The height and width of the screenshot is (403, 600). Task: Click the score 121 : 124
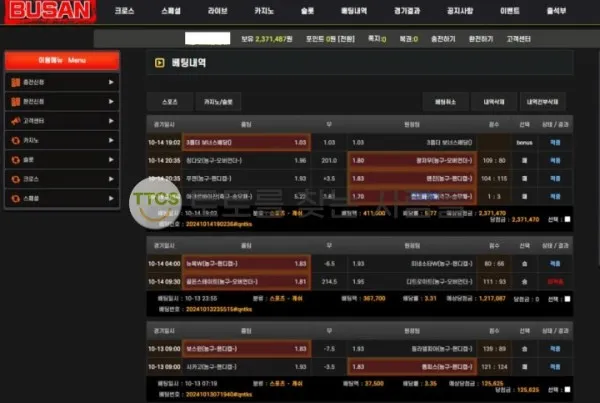click(494, 367)
